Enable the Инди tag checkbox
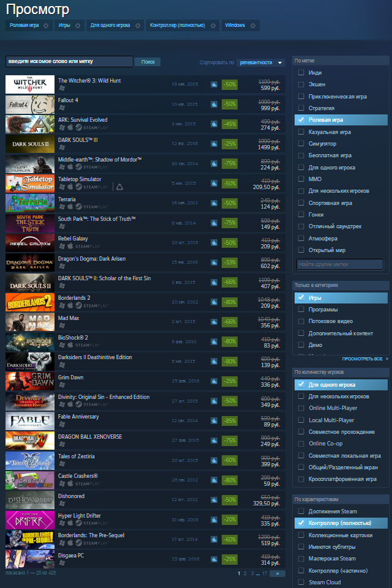The image size is (392, 588). [301, 72]
